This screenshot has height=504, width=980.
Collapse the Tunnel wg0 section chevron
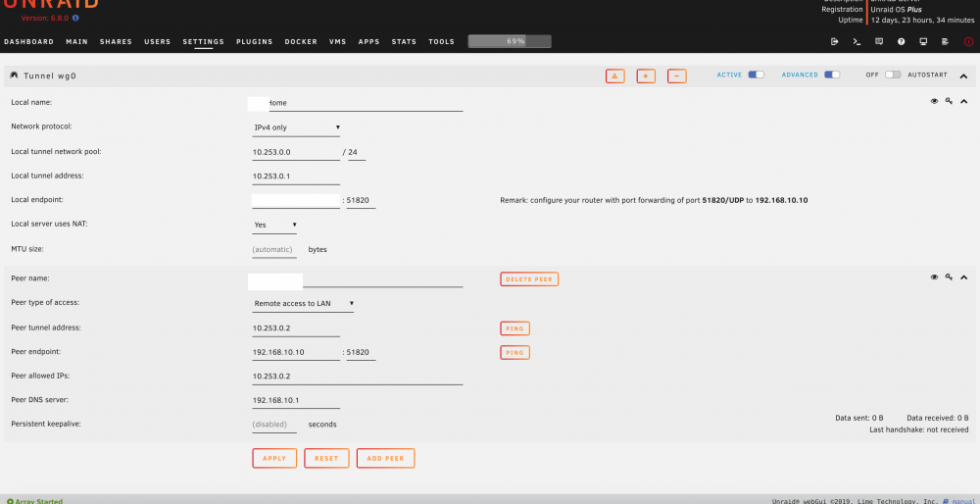coord(962,76)
